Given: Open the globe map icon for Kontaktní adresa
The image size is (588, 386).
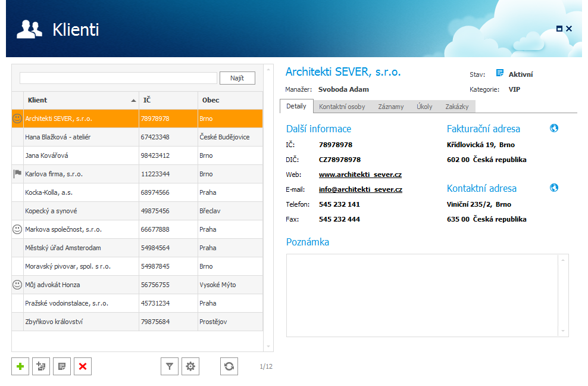Looking at the screenshot, I should pyautogui.click(x=554, y=188).
